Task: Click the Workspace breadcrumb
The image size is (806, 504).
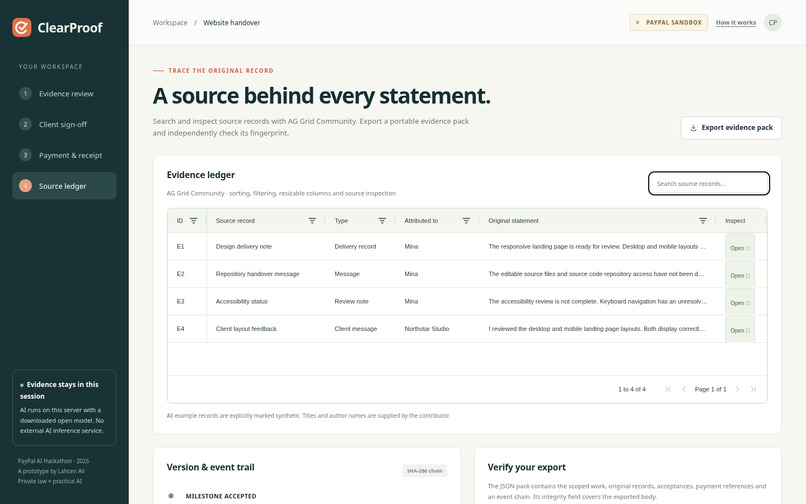Action: (170, 23)
